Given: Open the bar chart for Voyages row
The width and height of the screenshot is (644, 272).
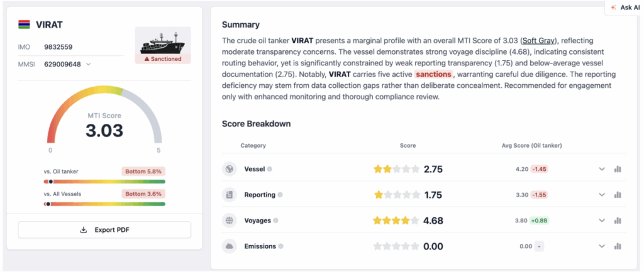Looking at the screenshot, I should point(618,220).
